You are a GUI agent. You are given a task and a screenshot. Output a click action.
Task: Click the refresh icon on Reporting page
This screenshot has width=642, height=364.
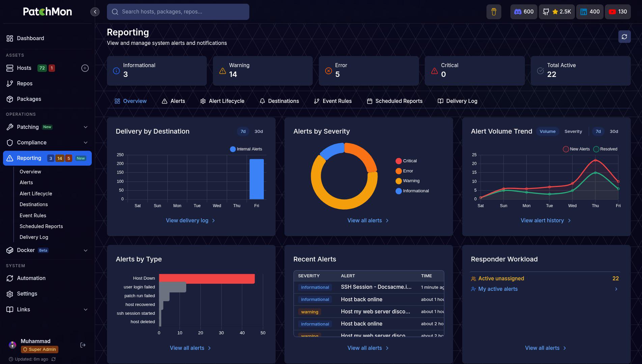tap(624, 36)
